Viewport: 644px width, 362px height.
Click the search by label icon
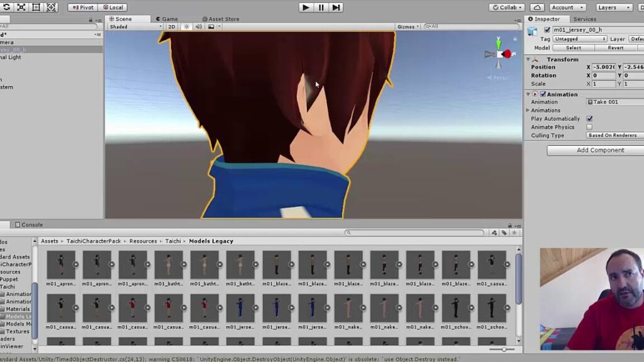click(504, 233)
